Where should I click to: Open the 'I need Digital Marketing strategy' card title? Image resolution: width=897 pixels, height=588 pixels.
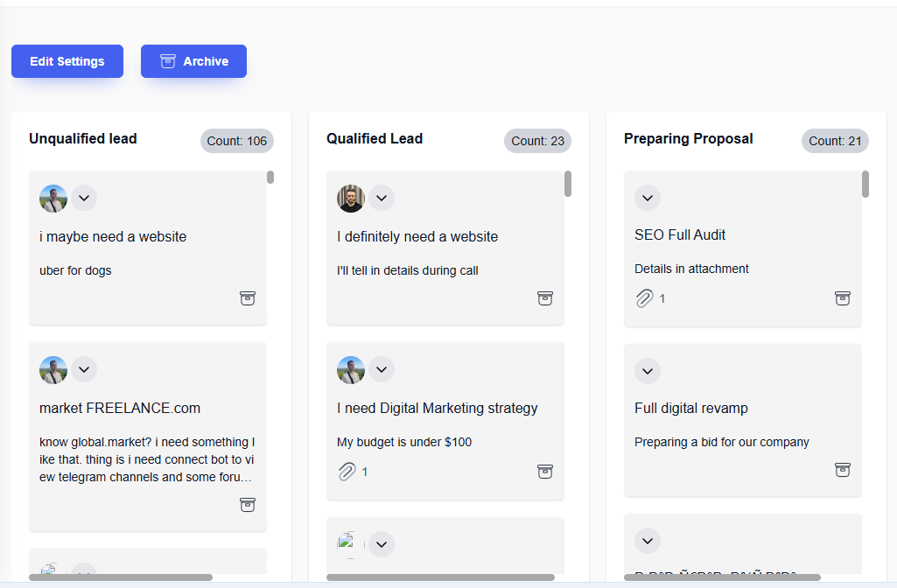[x=437, y=408]
